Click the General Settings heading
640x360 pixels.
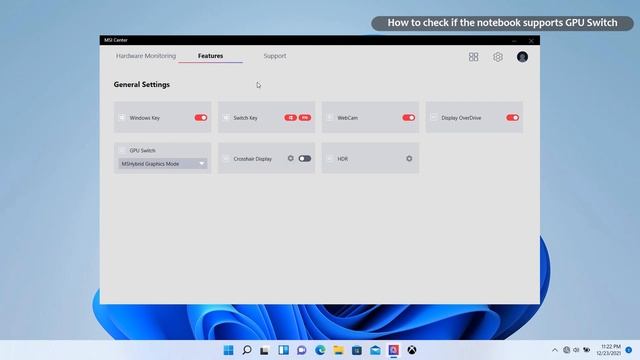[x=142, y=84]
